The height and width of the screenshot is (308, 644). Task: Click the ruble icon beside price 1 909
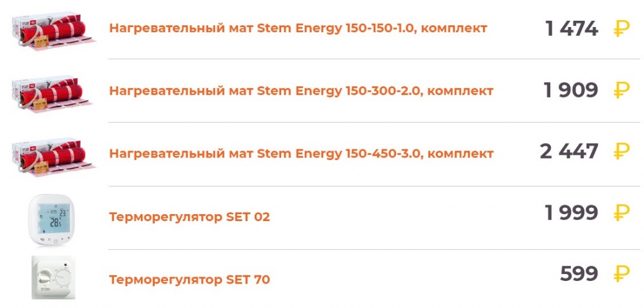tap(621, 90)
